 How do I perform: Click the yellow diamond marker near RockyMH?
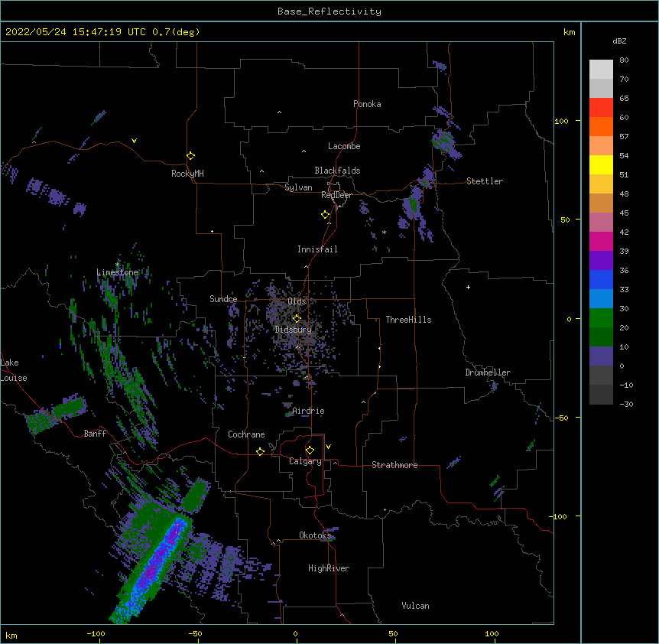point(190,156)
